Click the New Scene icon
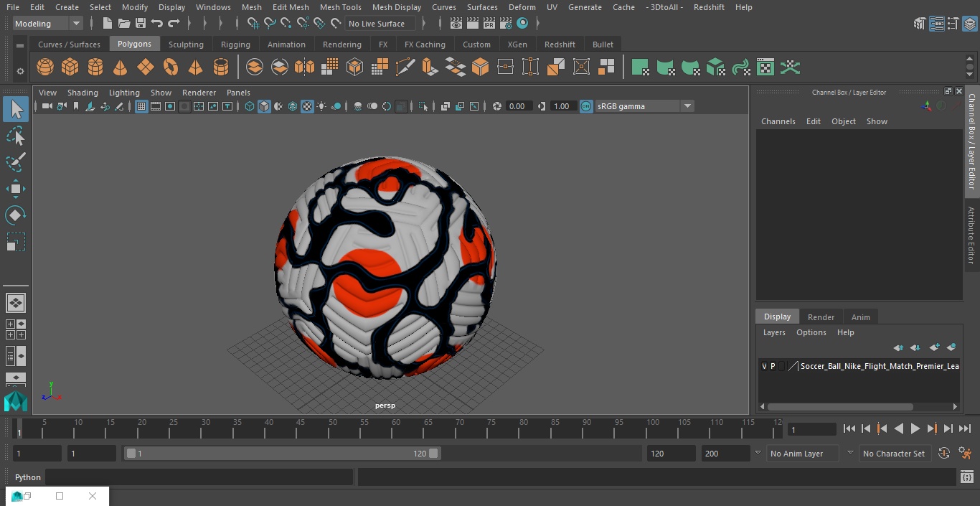The width and height of the screenshot is (980, 506). pyautogui.click(x=107, y=24)
